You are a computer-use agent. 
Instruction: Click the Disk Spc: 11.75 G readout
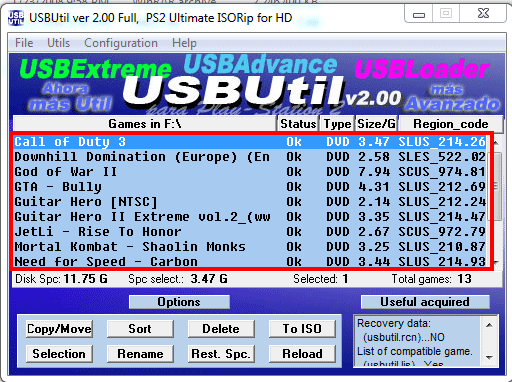point(61,279)
